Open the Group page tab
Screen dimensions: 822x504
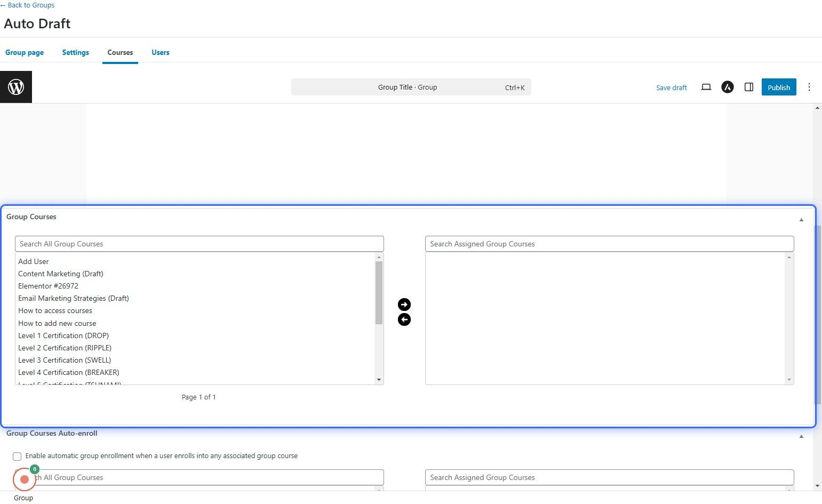point(25,52)
